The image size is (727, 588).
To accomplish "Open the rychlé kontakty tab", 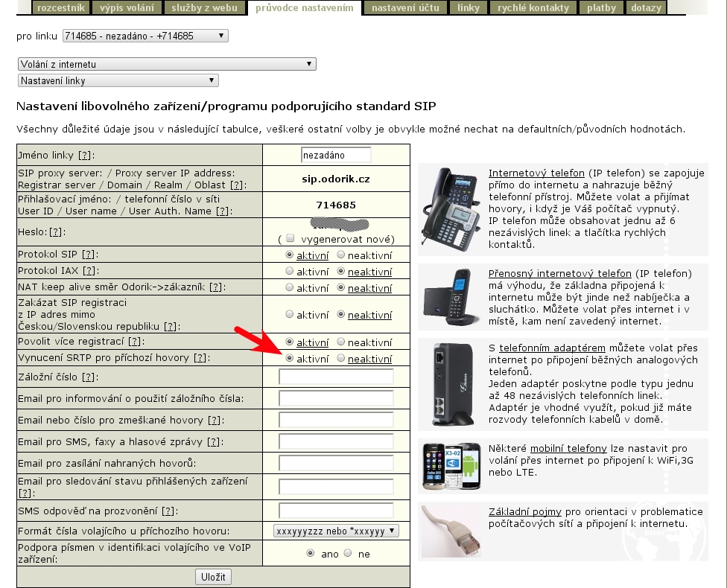I will (x=535, y=7).
